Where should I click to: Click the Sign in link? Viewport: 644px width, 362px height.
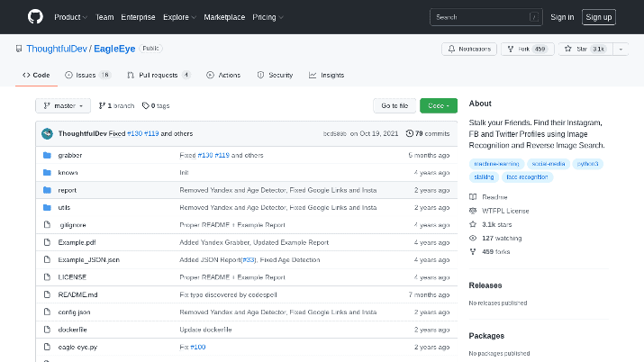click(562, 17)
